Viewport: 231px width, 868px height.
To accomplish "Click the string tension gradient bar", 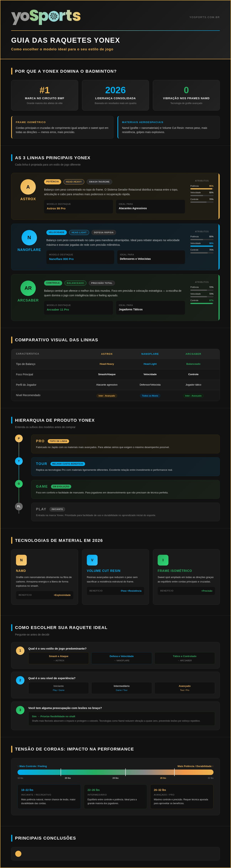I will pos(115,772).
